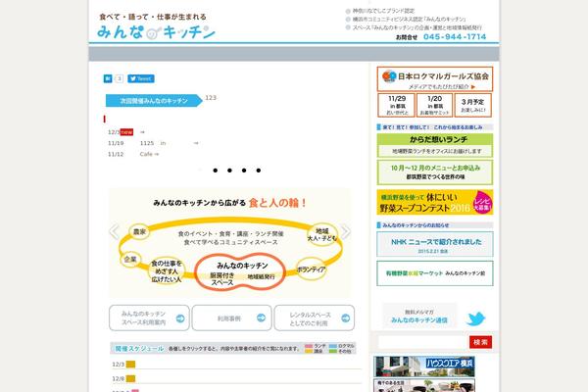Click the Tweet button
588x392 pixels.
(141, 78)
